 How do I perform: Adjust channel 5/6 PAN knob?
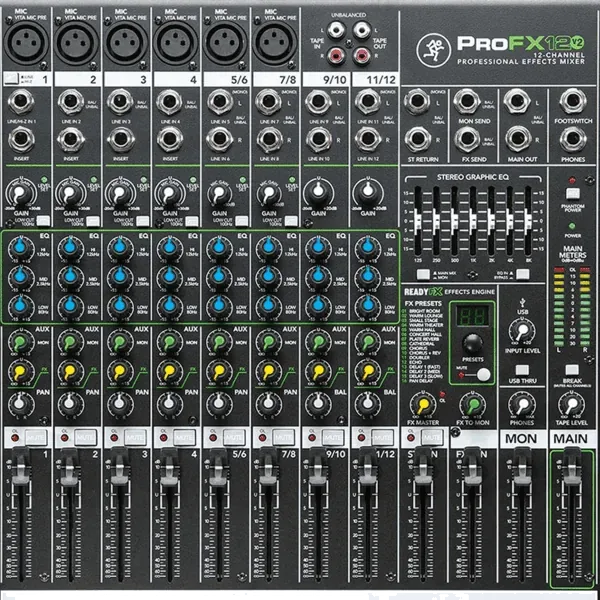click(218, 403)
